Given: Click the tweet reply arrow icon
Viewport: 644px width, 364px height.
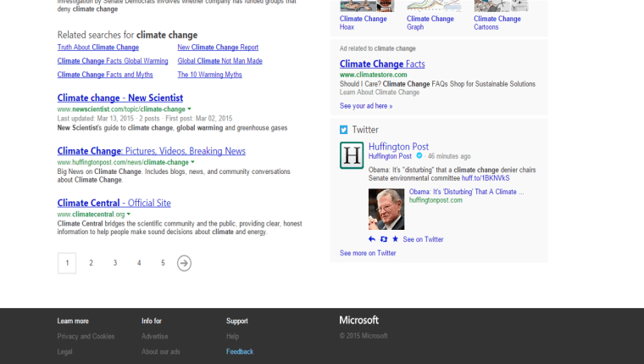Looking at the screenshot, I should [x=372, y=239].
